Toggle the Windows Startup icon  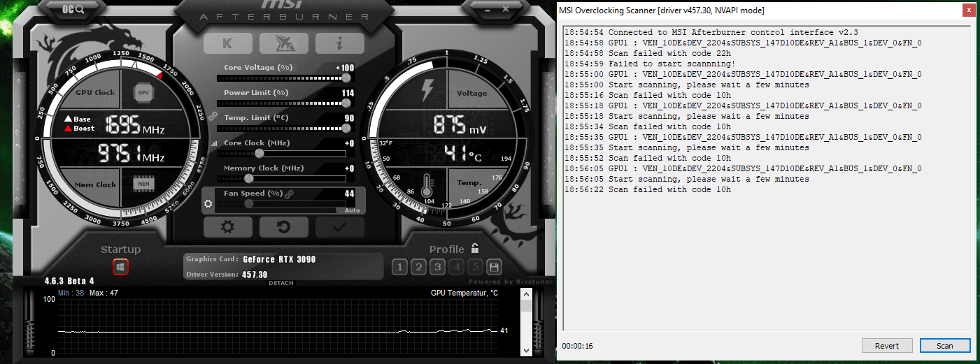point(120,267)
